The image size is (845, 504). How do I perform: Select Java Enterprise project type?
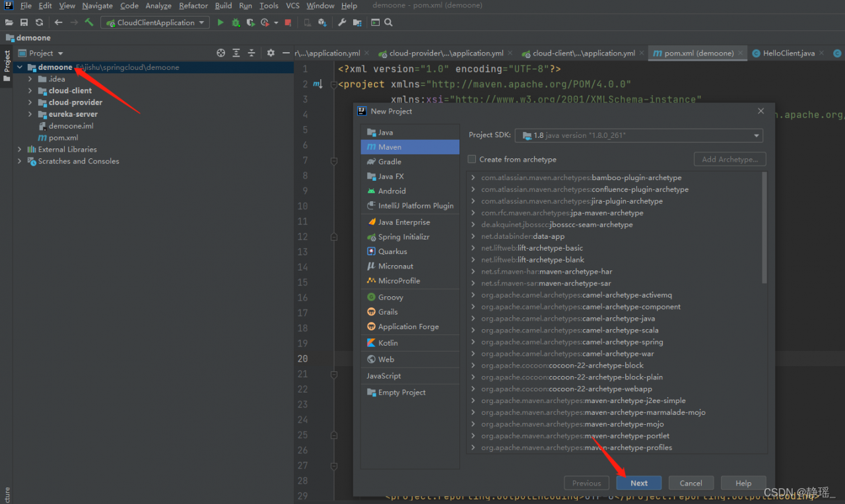pyautogui.click(x=410, y=222)
